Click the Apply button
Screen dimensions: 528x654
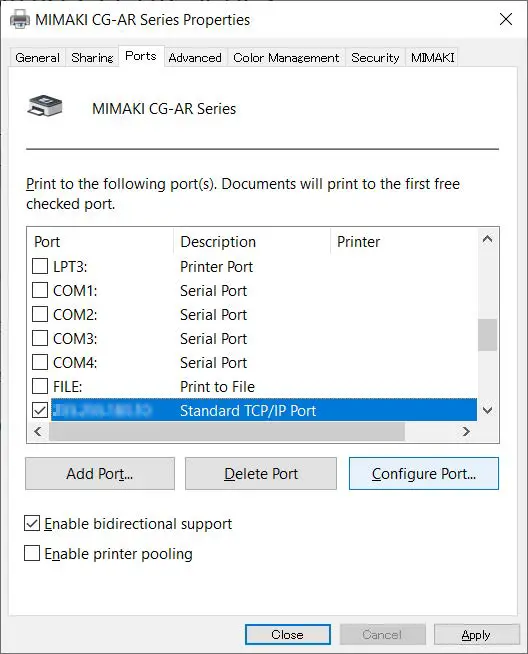tap(477, 634)
